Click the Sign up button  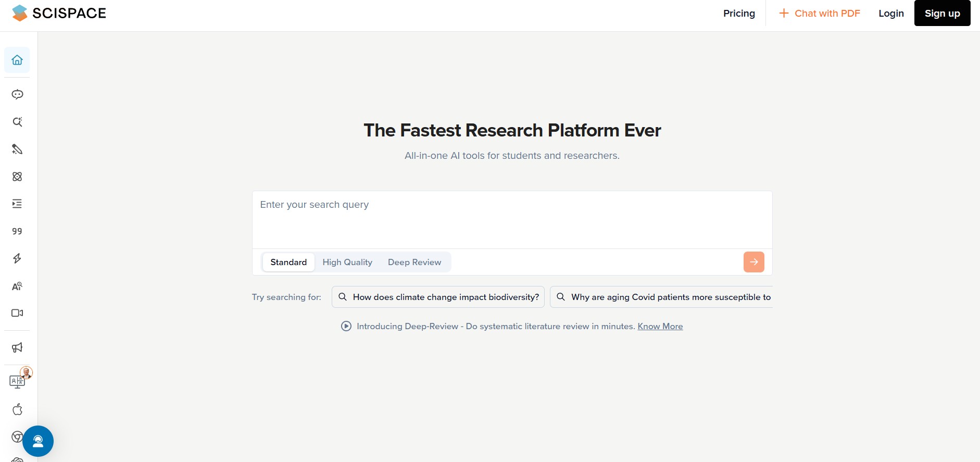[942, 13]
